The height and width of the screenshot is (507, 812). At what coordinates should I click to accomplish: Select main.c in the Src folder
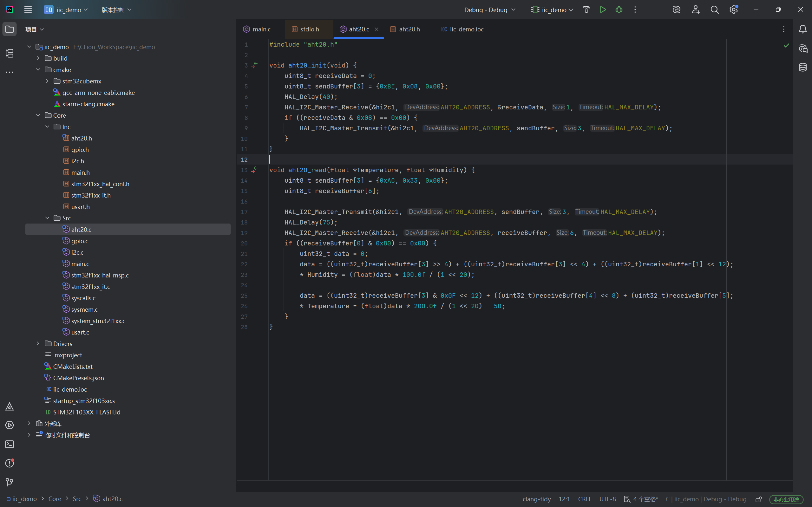coord(80,264)
